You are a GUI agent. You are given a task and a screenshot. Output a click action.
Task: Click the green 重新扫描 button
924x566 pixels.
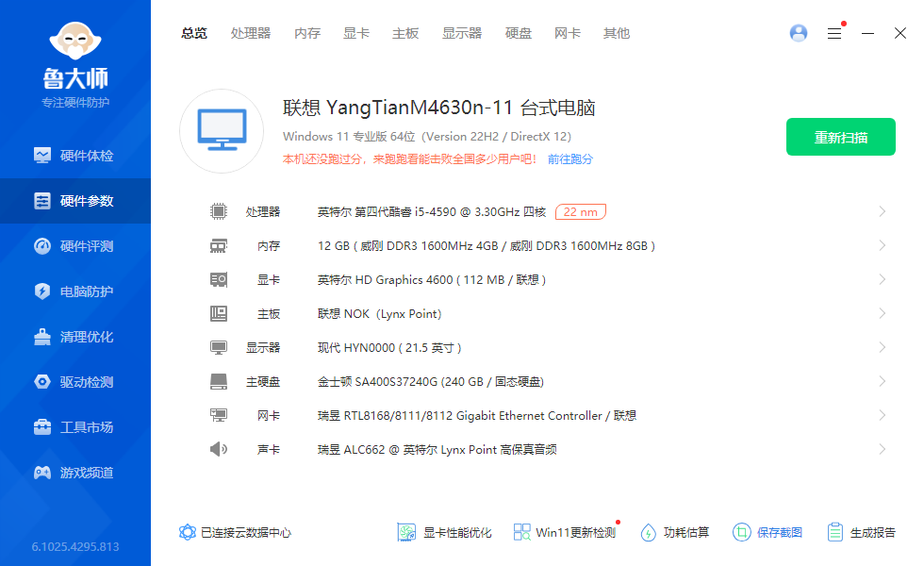pos(841,137)
